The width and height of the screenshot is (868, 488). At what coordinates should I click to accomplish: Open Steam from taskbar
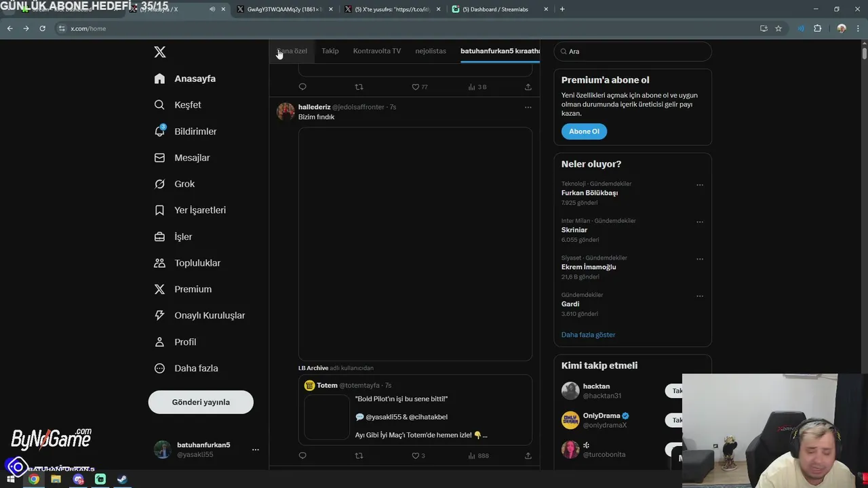point(121,479)
